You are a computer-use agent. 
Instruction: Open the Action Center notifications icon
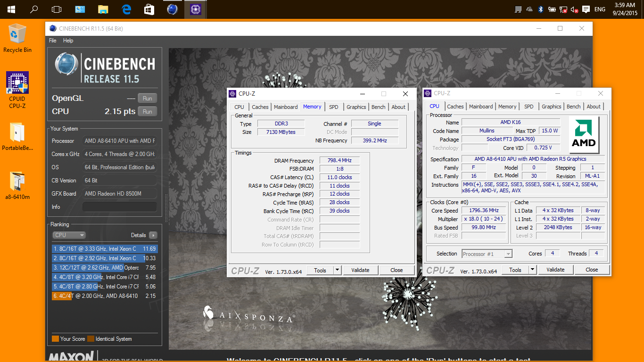586,9
